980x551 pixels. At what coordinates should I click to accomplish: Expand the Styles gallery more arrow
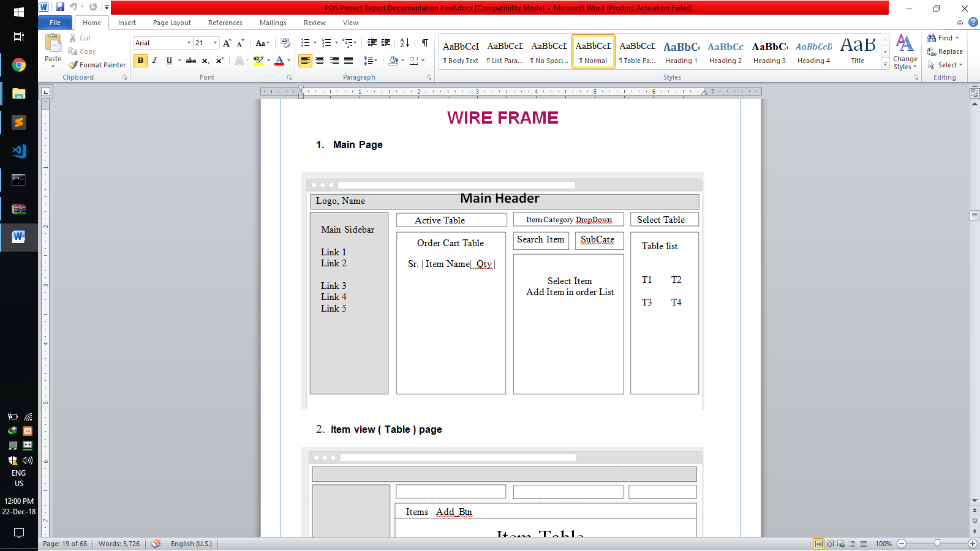[885, 64]
